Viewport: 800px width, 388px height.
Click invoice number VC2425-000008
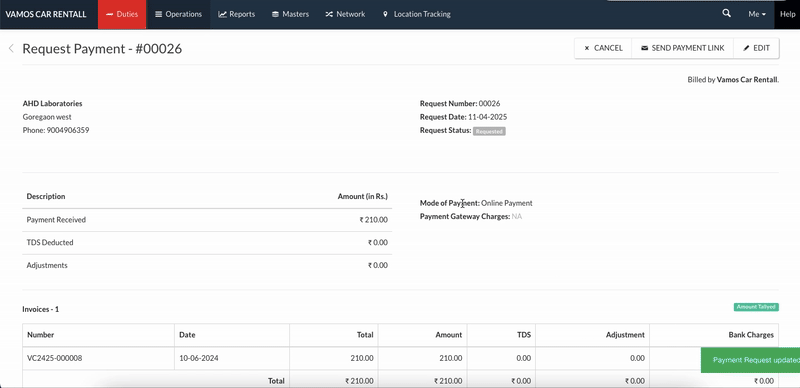point(55,358)
